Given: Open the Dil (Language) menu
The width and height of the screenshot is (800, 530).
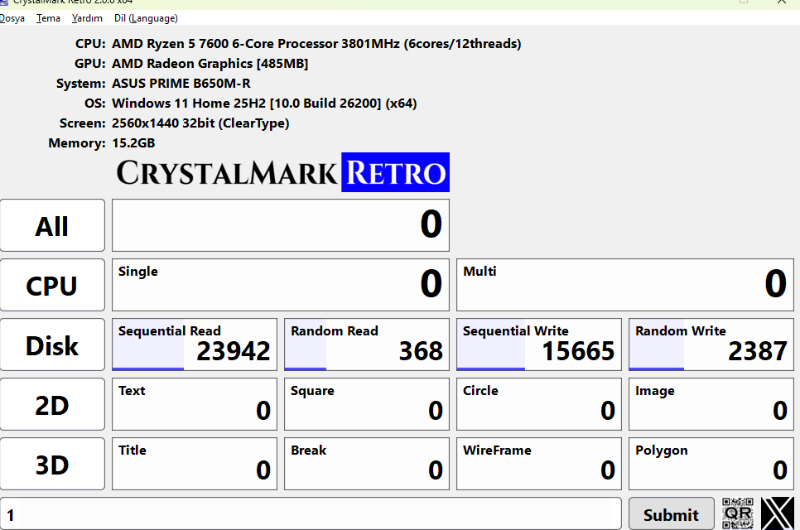Looking at the screenshot, I should tap(146, 18).
